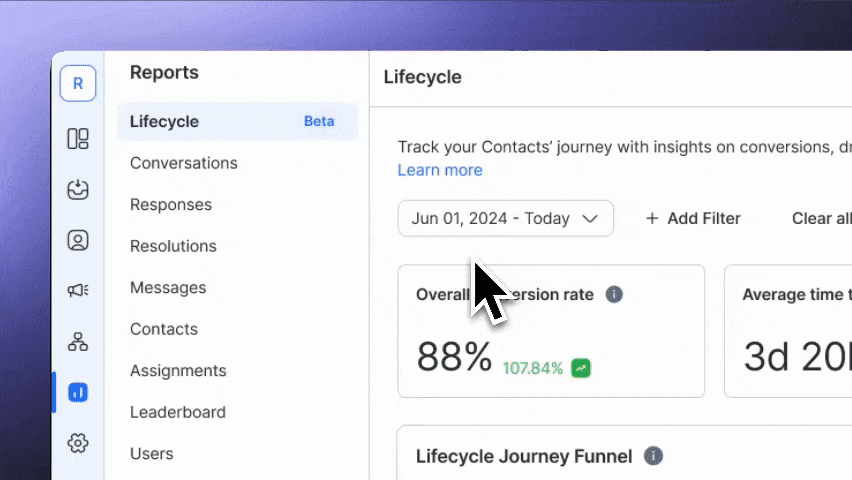Open the settings gear icon

(78, 443)
